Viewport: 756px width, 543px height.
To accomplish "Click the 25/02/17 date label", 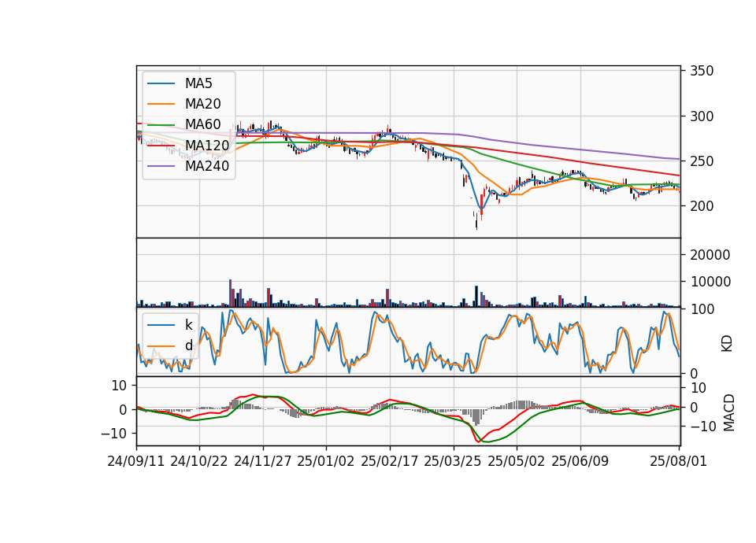I will pos(390,461).
